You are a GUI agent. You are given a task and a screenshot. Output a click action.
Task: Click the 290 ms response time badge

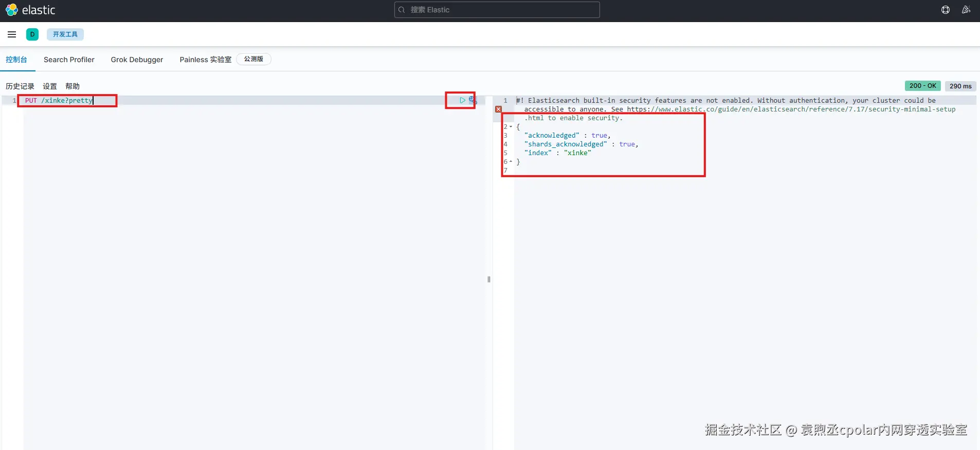pyautogui.click(x=960, y=86)
